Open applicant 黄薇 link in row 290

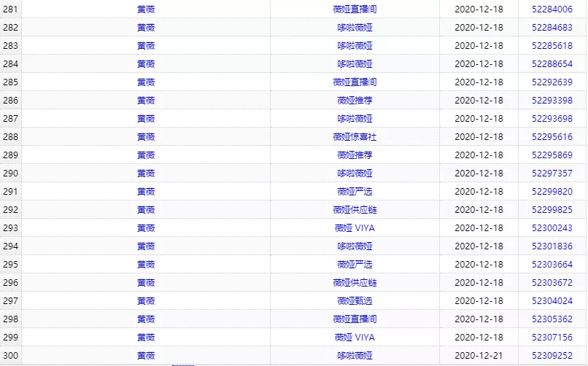[146, 174]
